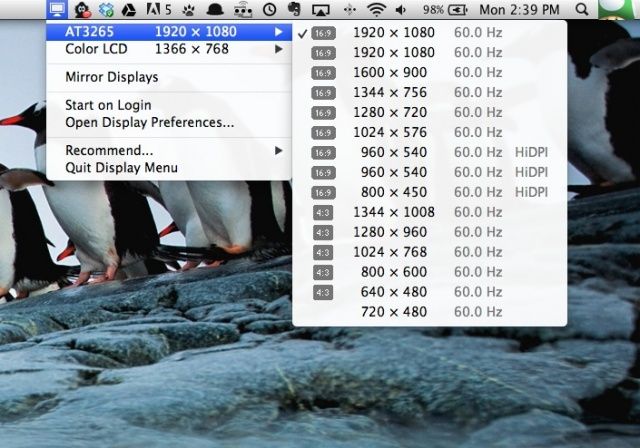Image resolution: width=640 pixels, height=448 pixels.
Task: Quit Display Menu
Action: tap(121, 167)
